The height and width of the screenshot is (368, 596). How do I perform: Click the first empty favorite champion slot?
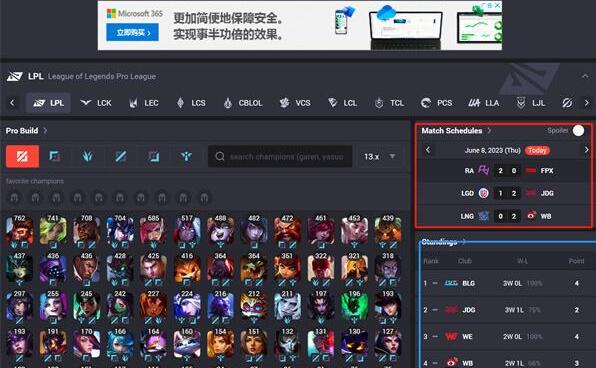[x=14, y=198]
